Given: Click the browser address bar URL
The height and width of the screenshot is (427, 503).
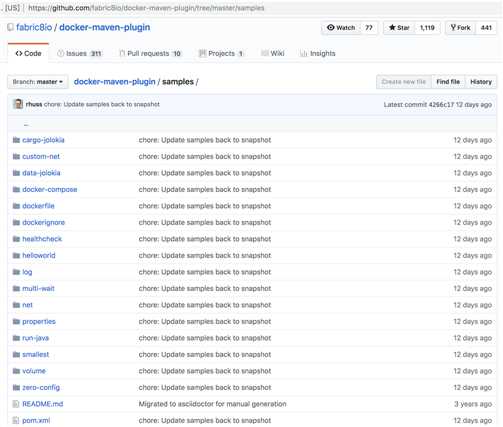Looking at the screenshot, I should tap(146, 8).
